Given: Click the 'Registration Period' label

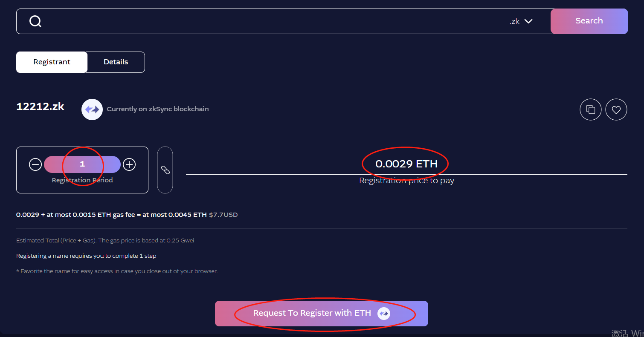Looking at the screenshot, I should 82,180.
